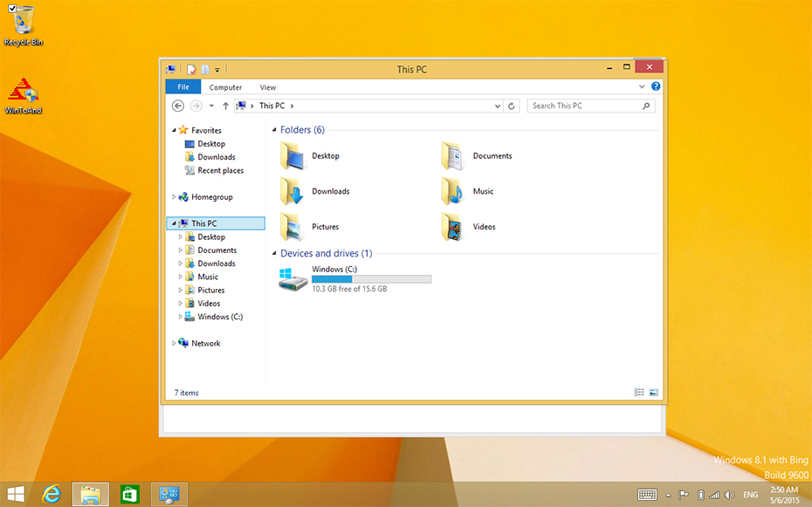
Task: Open the View ribbon tab
Action: point(268,87)
